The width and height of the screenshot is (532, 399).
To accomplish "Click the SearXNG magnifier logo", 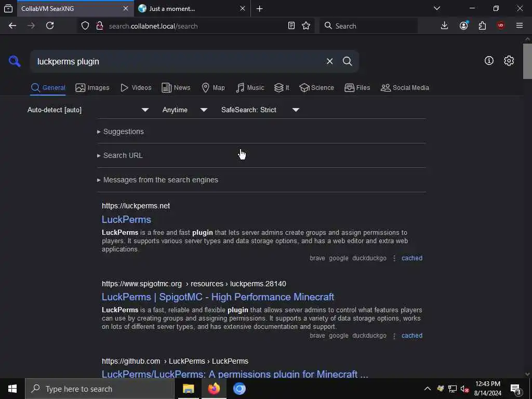I will coord(15,61).
